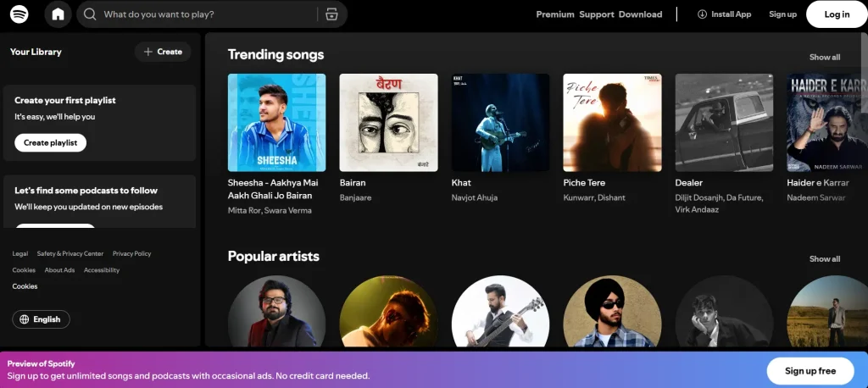This screenshot has height=388, width=868.
Task: Click the plus icon in Create
Action: coord(147,52)
